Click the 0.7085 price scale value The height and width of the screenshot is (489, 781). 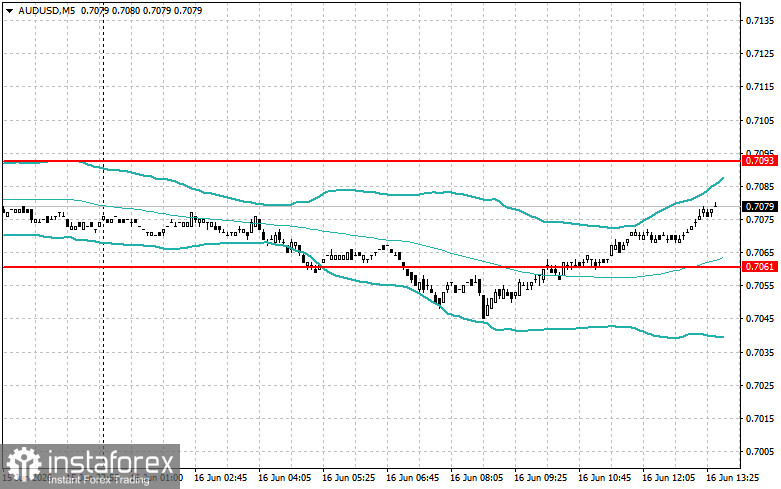pyautogui.click(x=760, y=186)
